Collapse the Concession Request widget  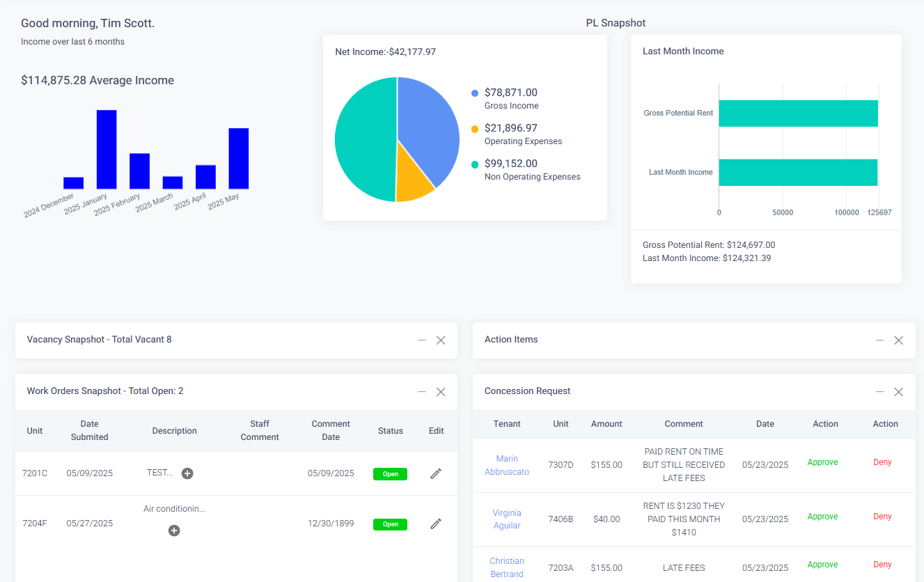[x=879, y=392]
